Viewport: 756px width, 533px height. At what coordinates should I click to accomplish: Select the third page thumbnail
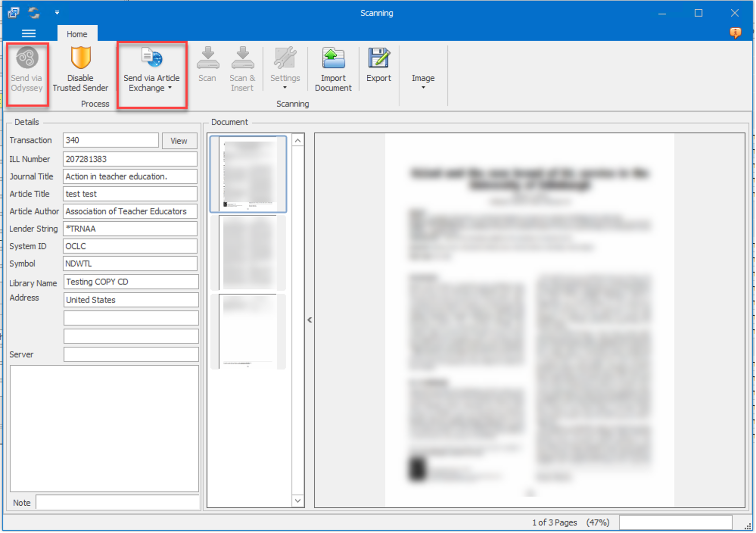coord(248,332)
